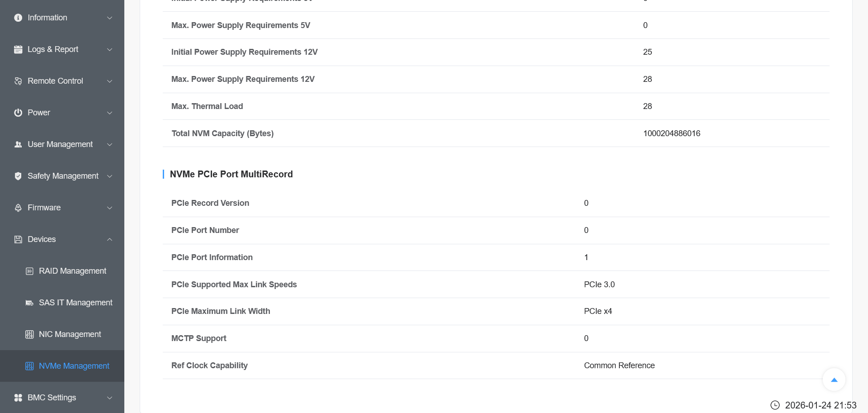
Task: Click the Total NVM Capacity value
Action: click(671, 133)
